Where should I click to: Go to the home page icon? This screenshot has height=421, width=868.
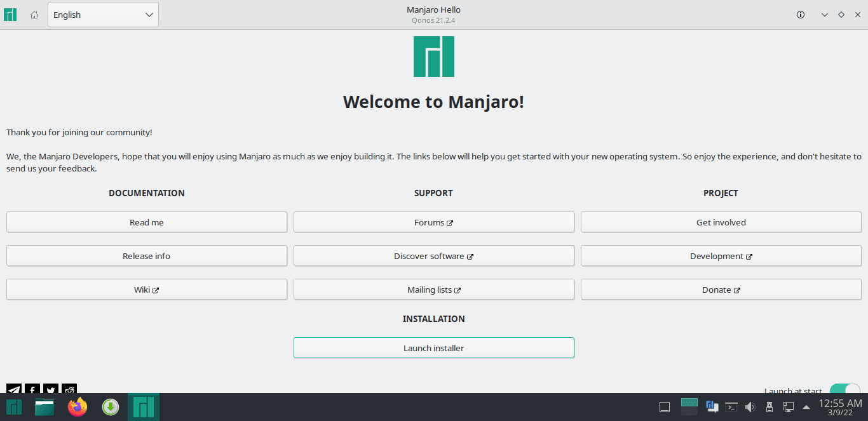pos(34,15)
